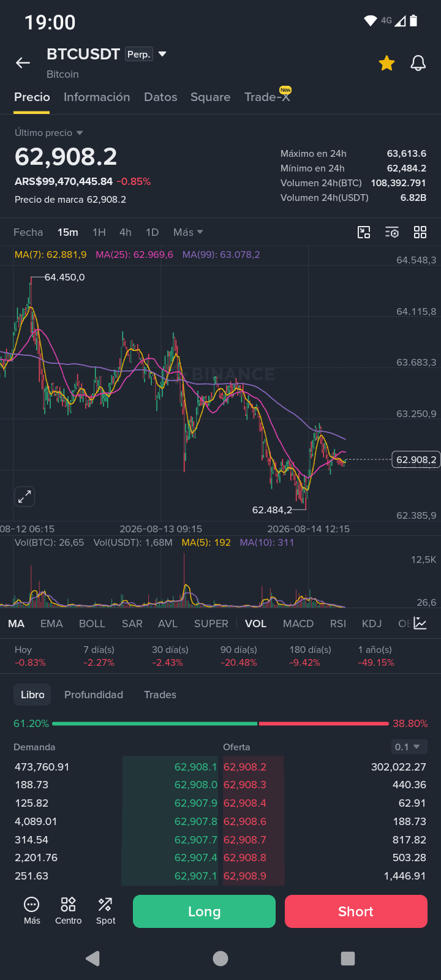Toggle the KDJ sub-indicator
The height and width of the screenshot is (980, 441).
pyautogui.click(x=372, y=624)
